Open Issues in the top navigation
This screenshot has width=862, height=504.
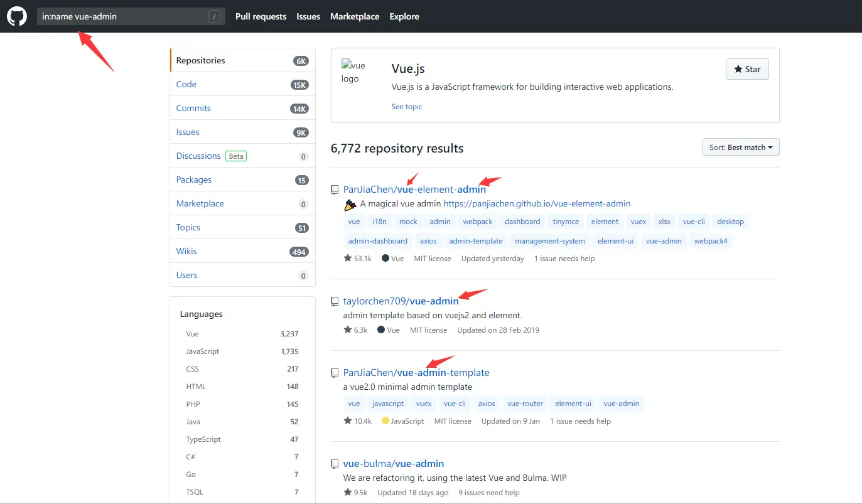click(308, 17)
